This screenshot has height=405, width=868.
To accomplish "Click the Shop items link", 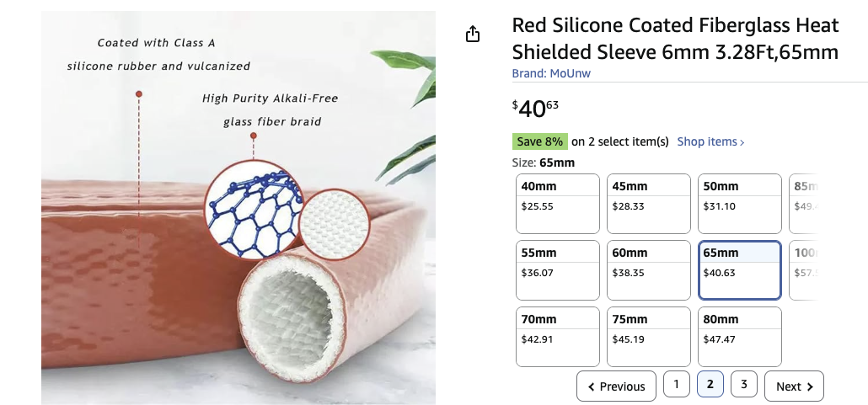I will (x=710, y=141).
